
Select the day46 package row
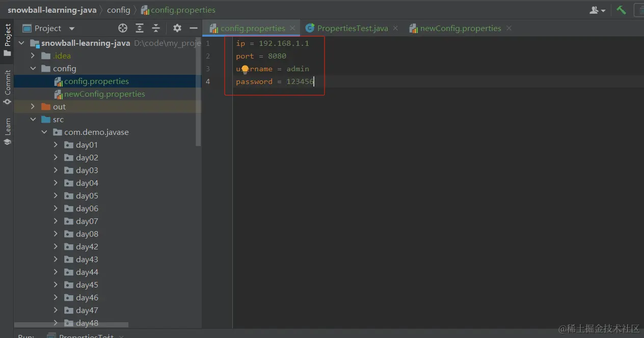tap(108, 298)
